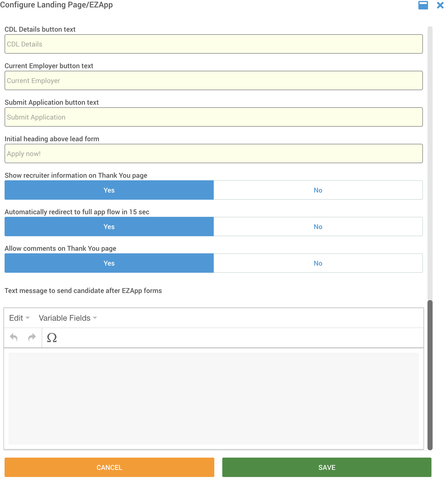Screen dimensions: 448x481
Task: Open the Edit dropdown menu in editor
Action: pyautogui.click(x=19, y=318)
